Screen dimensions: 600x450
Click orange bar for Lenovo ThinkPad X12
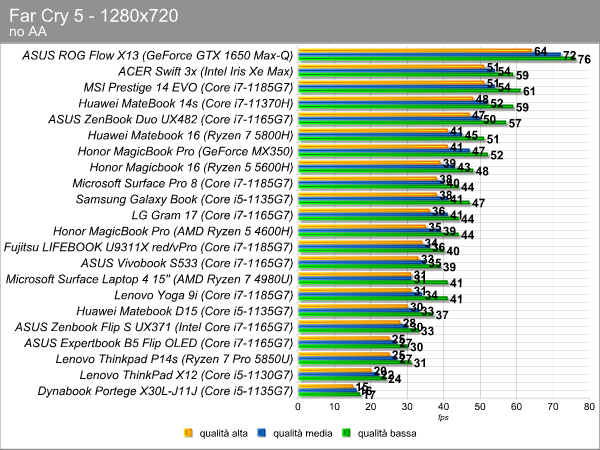tap(334, 370)
